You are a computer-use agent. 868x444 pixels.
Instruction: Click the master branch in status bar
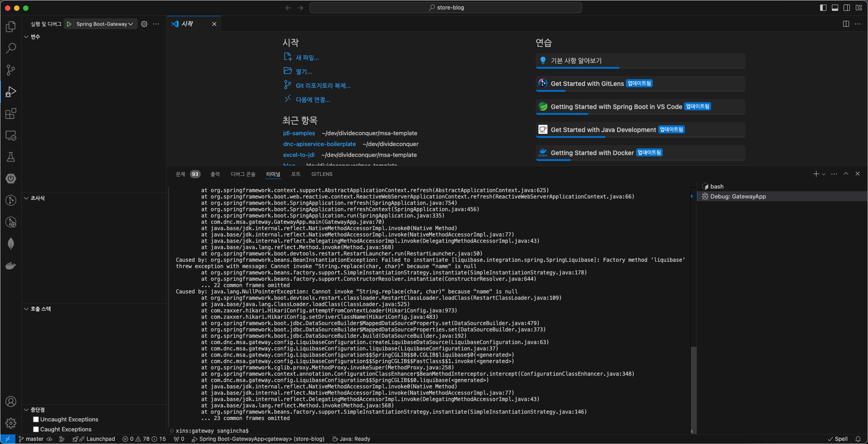point(31,439)
